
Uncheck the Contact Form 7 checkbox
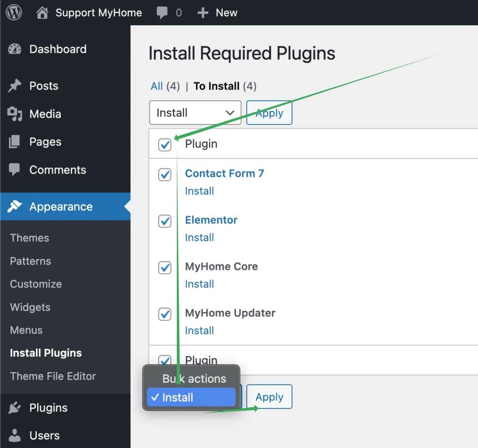[x=165, y=175]
